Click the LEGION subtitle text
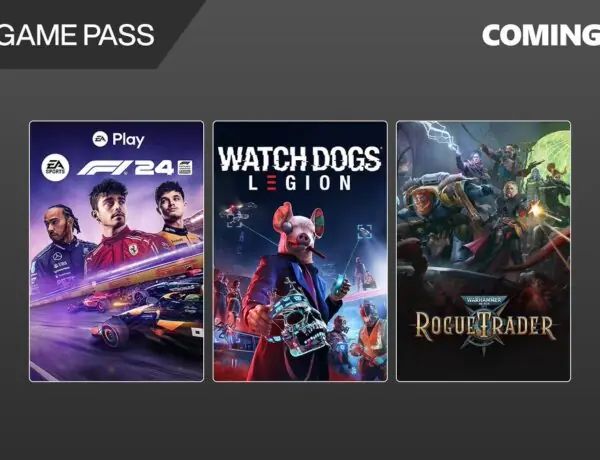The width and height of the screenshot is (600, 460). click(300, 183)
